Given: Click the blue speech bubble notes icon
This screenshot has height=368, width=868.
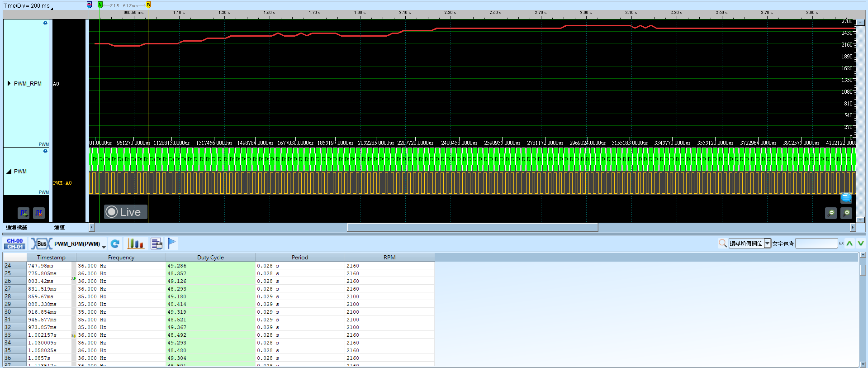Looking at the screenshot, I should (846, 198).
